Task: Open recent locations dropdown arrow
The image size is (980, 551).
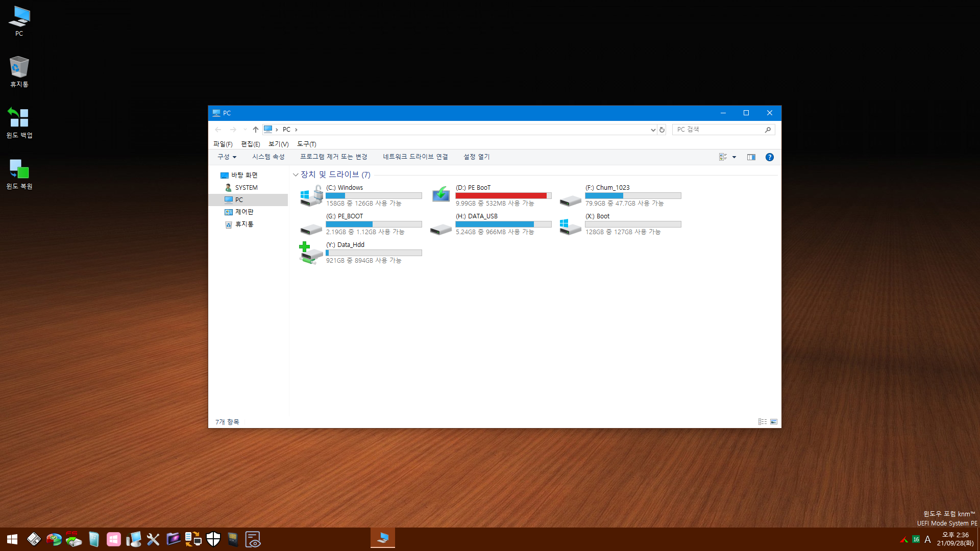Action: click(245, 130)
